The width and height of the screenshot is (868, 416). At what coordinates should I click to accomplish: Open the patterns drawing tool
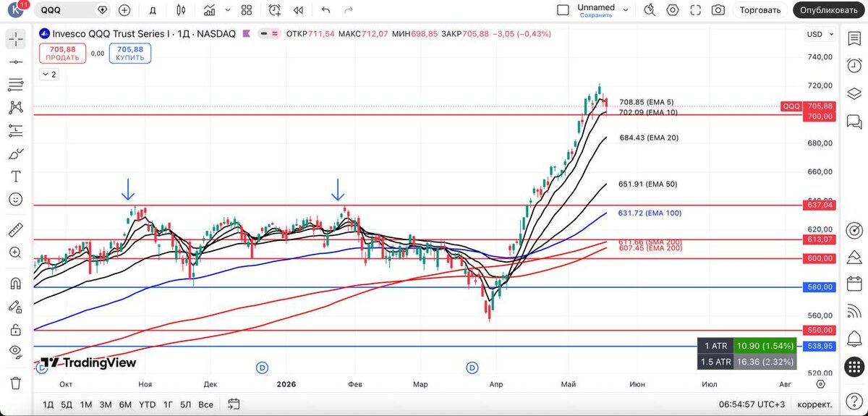(16, 108)
